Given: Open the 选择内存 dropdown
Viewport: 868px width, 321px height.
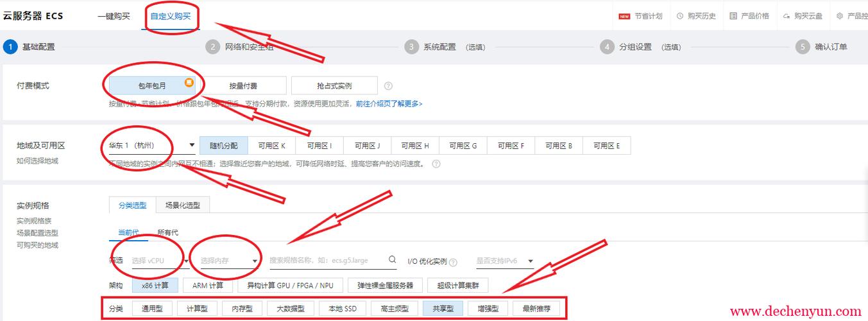Looking at the screenshot, I should point(229,261).
